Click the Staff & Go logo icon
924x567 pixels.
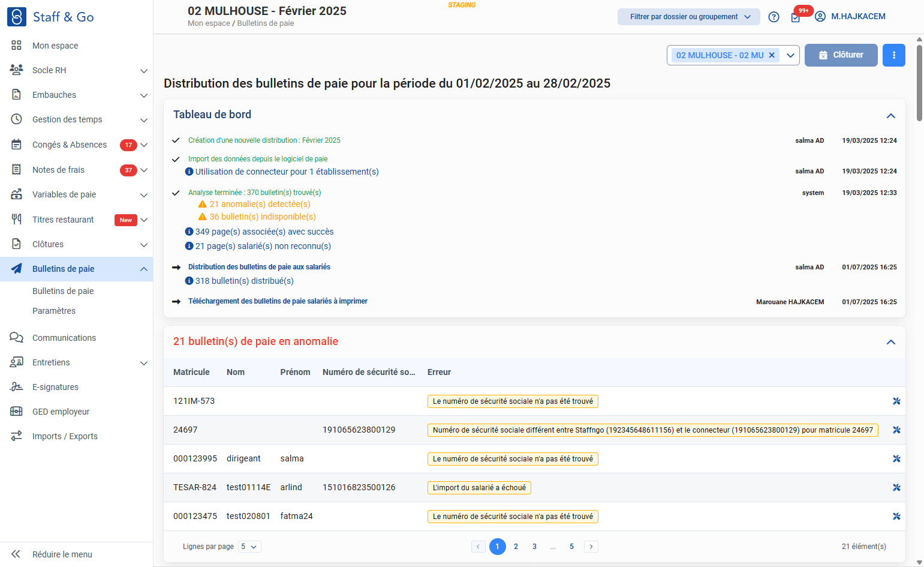(17, 17)
